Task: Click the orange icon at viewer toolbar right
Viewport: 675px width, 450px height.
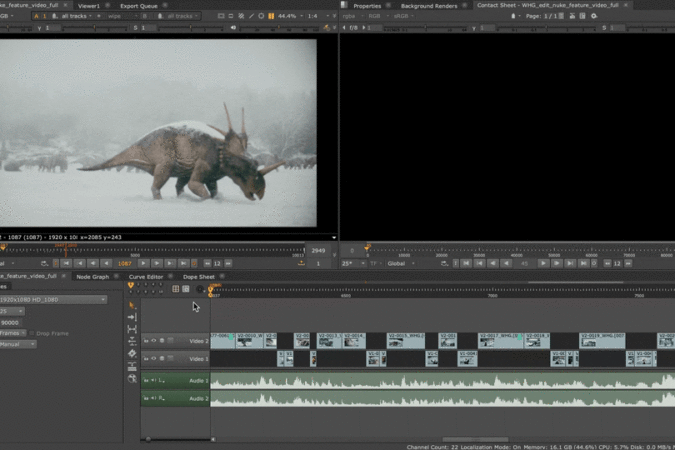Action: [x=327, y=28]
